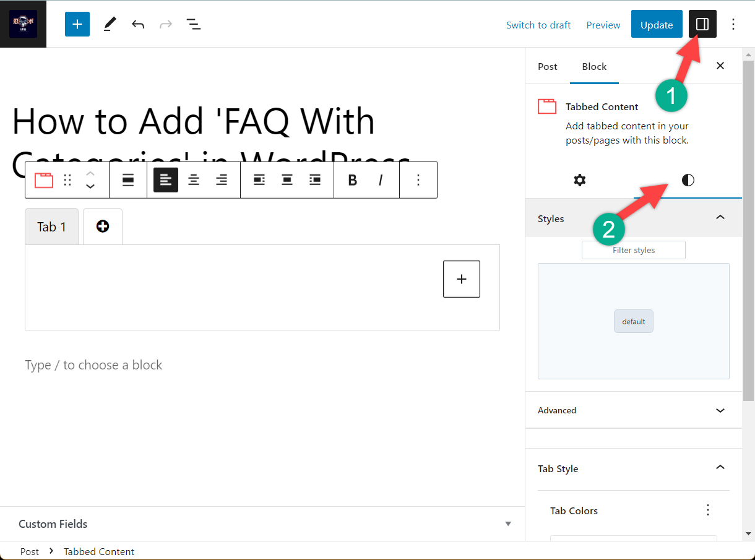
Task: Click the Preview link
Action: [x=603, y=25]
